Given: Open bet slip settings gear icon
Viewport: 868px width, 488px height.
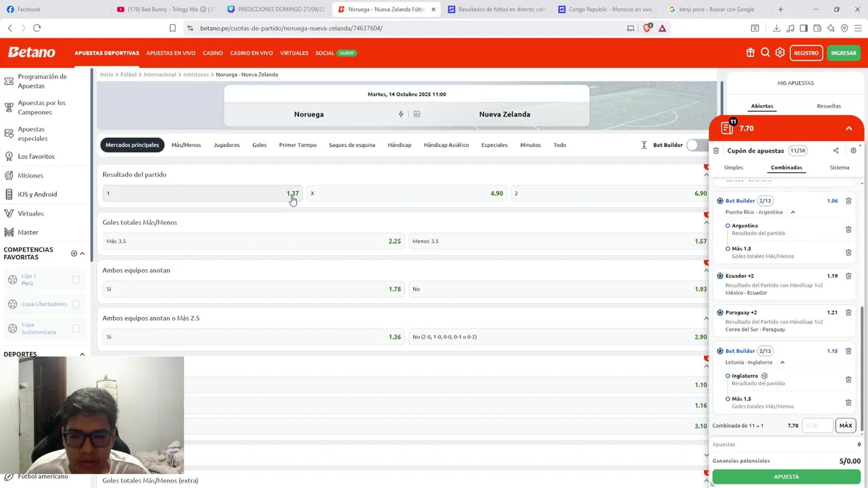Looking at the screenshot, I should (853, 150).
